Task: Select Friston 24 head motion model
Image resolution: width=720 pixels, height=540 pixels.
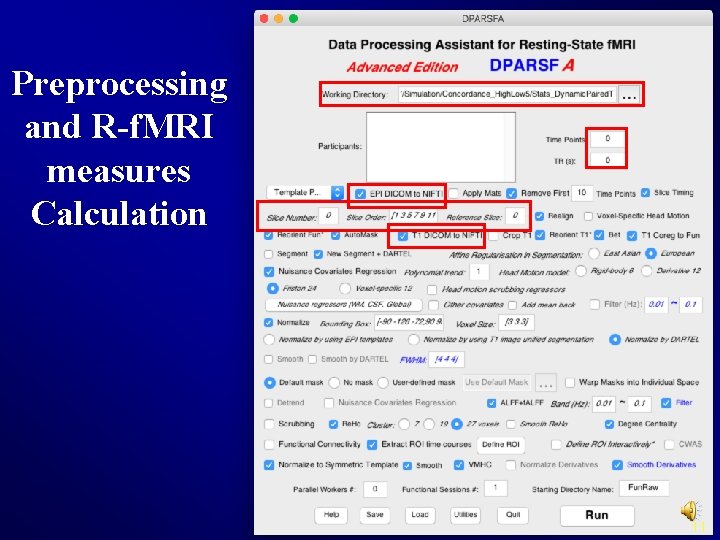Action: (272, 288)
